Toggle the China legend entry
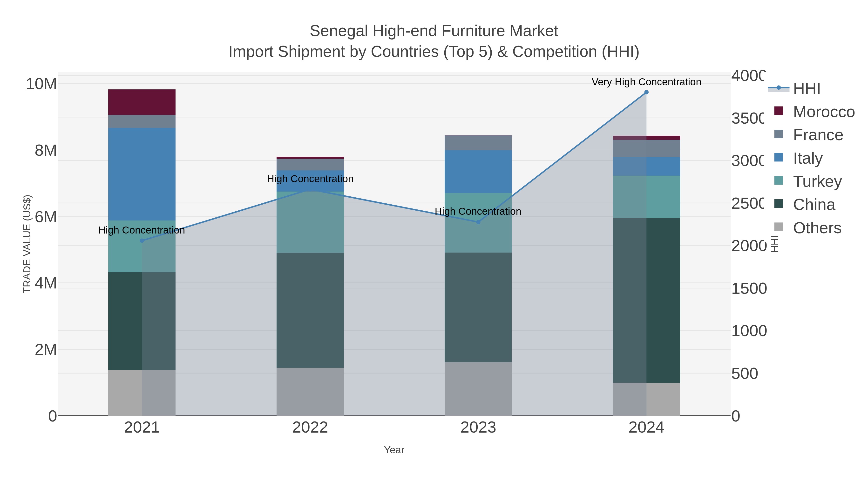Viewport: 868px width, 488px height. [x=805, y=205]
